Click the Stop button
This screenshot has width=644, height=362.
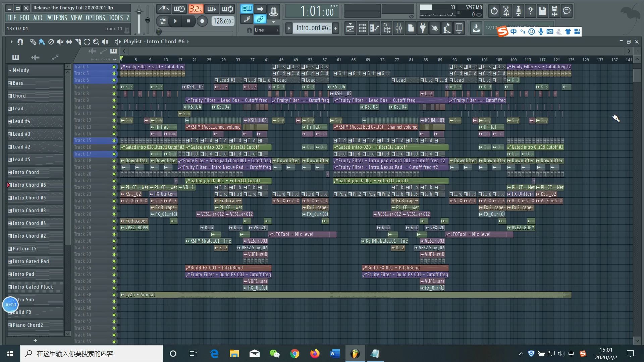(188, 21)
